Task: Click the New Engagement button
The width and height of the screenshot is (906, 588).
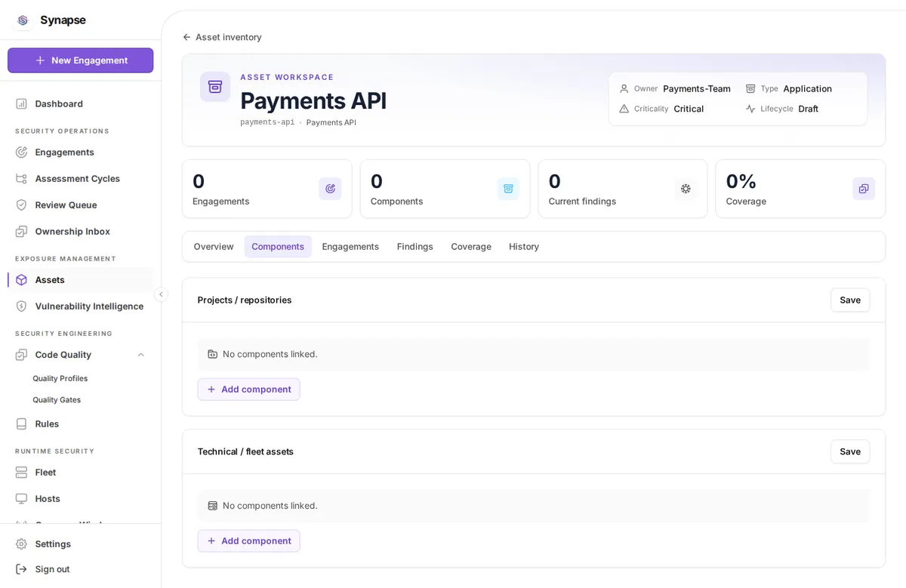Action: [81, 60]
